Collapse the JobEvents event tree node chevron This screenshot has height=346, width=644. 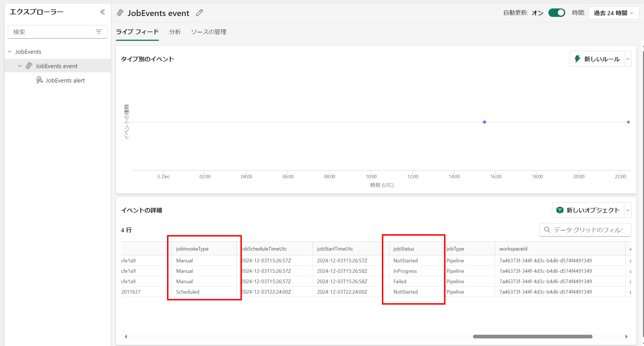20,66
